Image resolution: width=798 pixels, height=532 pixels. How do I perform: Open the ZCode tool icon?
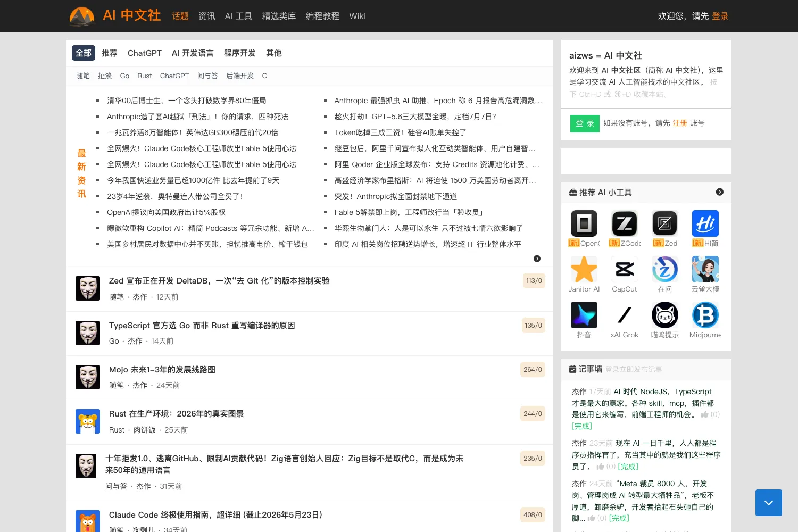pyautogui.click(x=625, y=223)
